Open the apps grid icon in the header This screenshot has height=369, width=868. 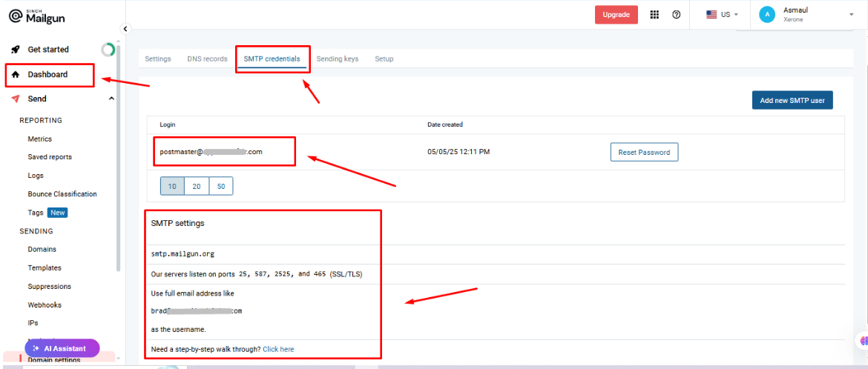(x=654, y=15)
